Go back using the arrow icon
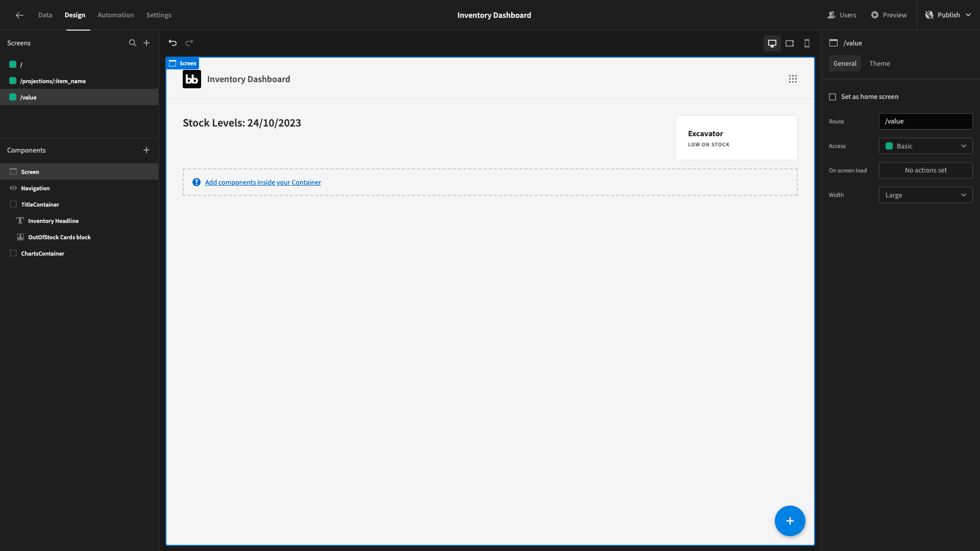The width and height of the screenshot is (980, 551). tap(19, 15)
